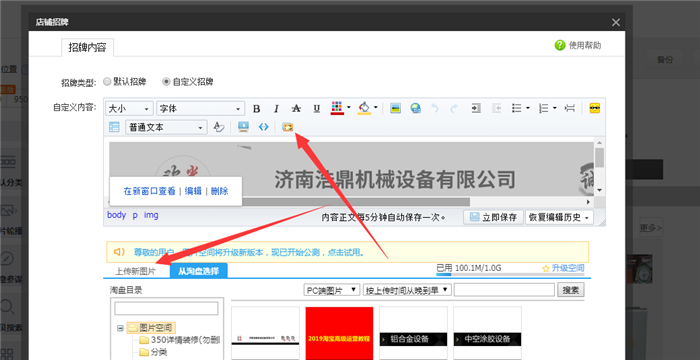Viewport: 700px width, 360px height.
Task: Click the 删除 link in image popup
Action: [220, 191]
